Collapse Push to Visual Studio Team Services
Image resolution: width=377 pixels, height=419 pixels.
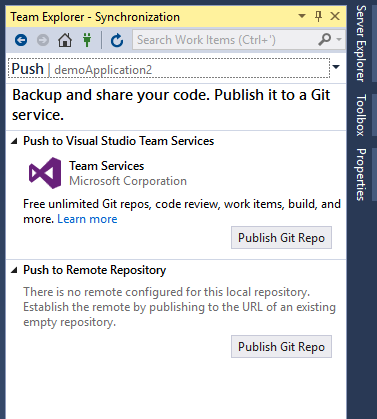(14, 141)
